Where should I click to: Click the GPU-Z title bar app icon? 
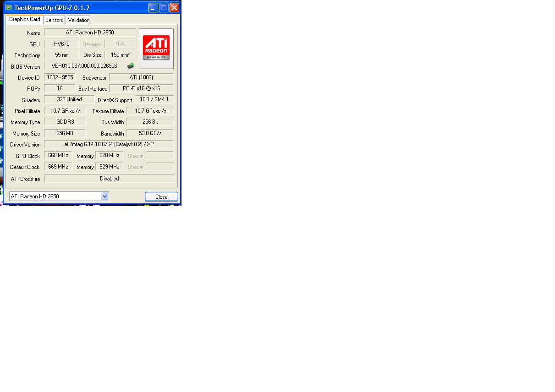click(8, 7)
